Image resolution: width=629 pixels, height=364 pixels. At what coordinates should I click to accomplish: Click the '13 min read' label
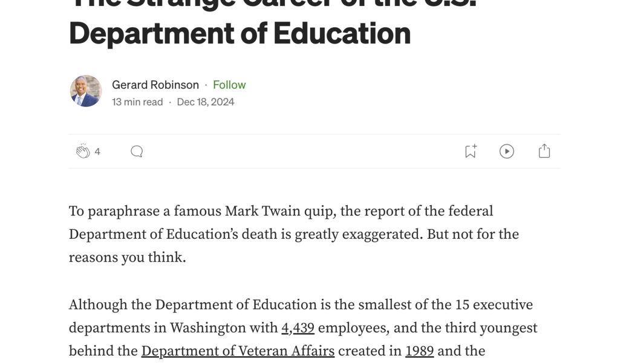click(x=137, y=102)
